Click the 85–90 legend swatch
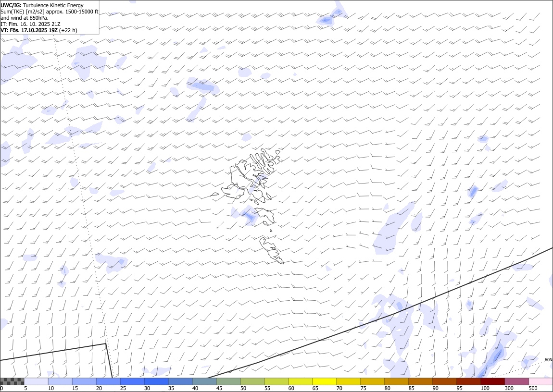Viewport: 553px width, 392px height. 420,381
